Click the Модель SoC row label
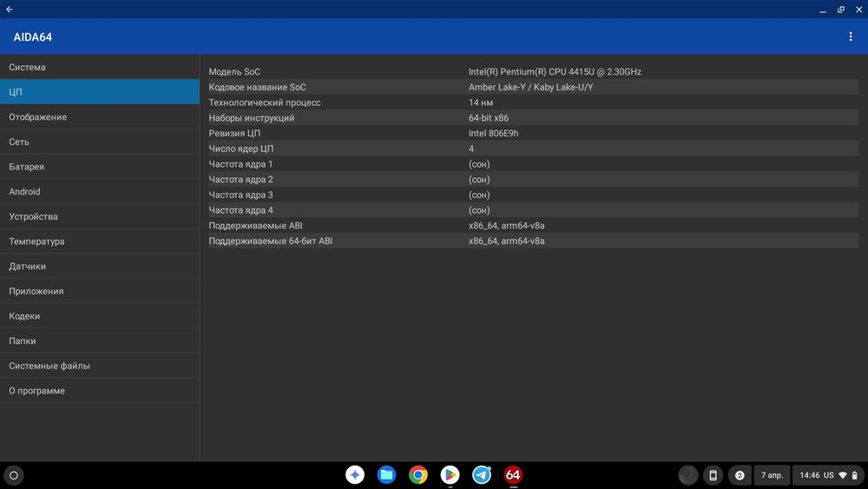This screenshot has height=489, width=868. (x=234, y=72)
